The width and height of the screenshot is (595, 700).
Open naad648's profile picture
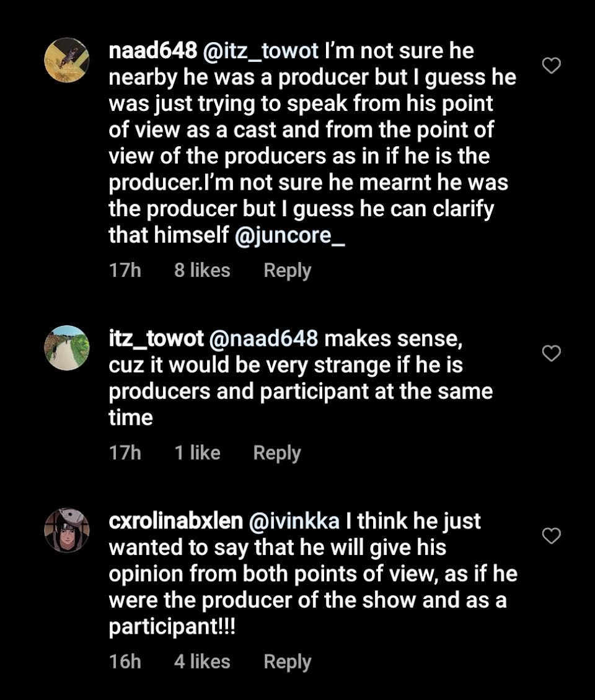(67, 60)
